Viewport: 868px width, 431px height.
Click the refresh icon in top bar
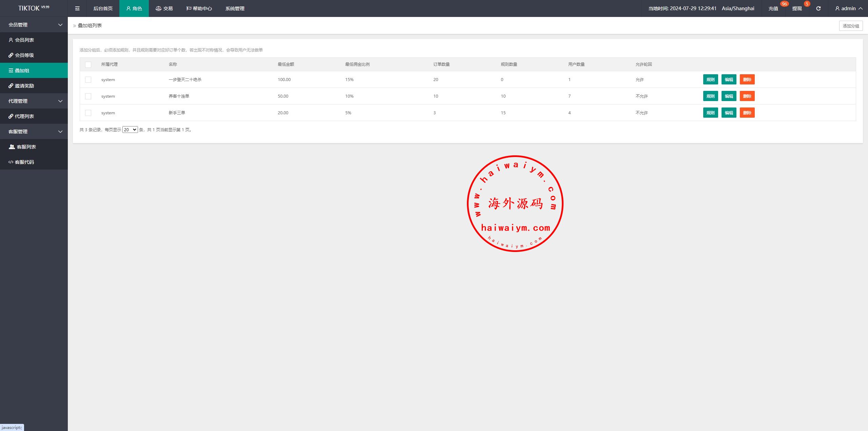click(818, 8)
